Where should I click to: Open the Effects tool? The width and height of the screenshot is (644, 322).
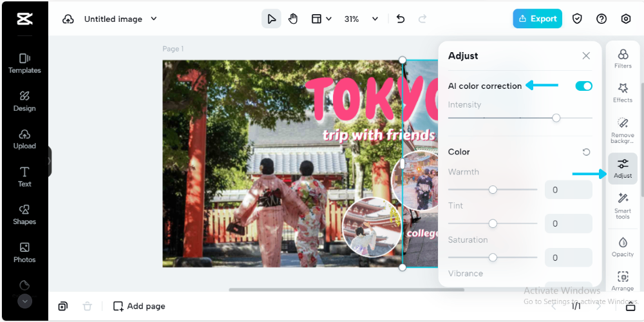623,93
